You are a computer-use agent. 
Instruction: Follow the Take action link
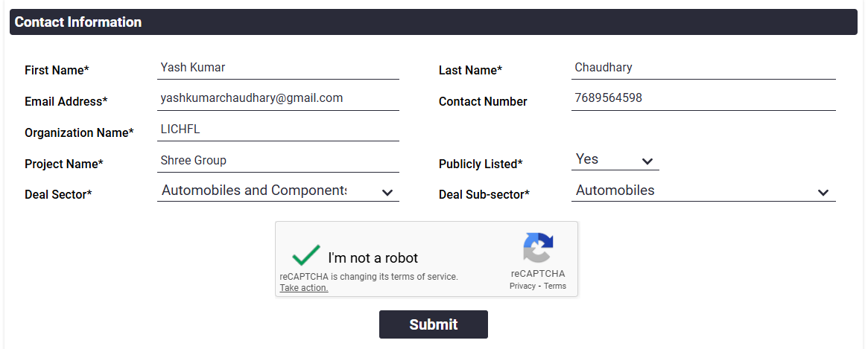[x=304, y=288]
